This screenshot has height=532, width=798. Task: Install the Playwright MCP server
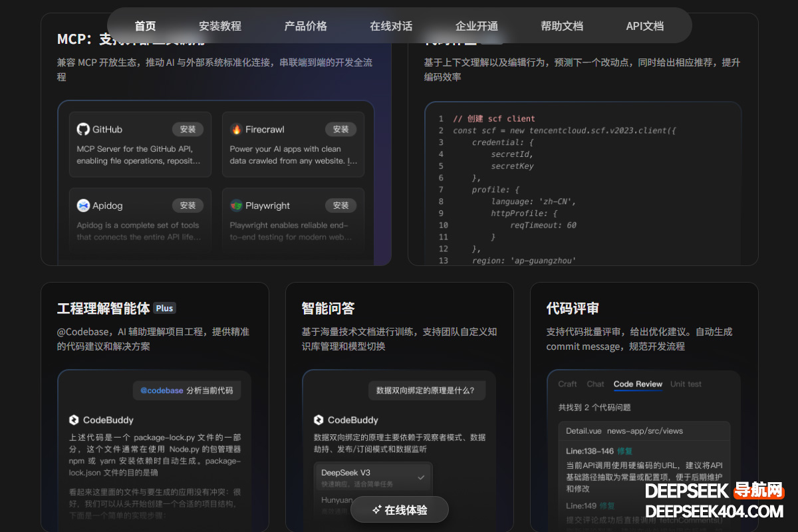pos(340,205)
